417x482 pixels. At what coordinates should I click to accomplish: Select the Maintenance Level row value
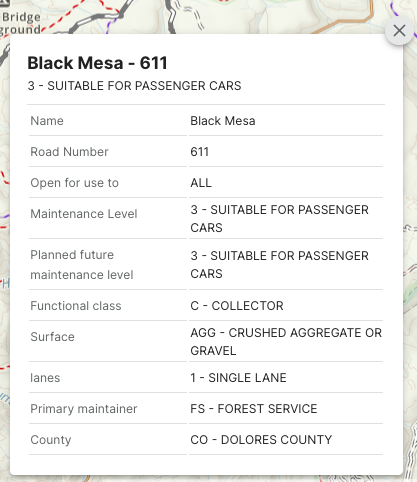pyautogui.click(x=279, y=219)
